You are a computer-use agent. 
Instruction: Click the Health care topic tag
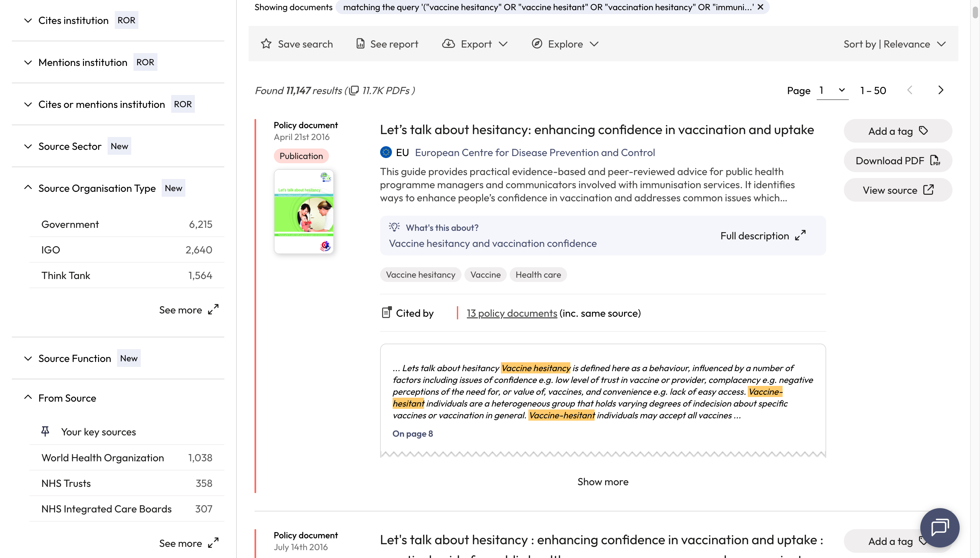pyautogui.click(x=538, y=274)
